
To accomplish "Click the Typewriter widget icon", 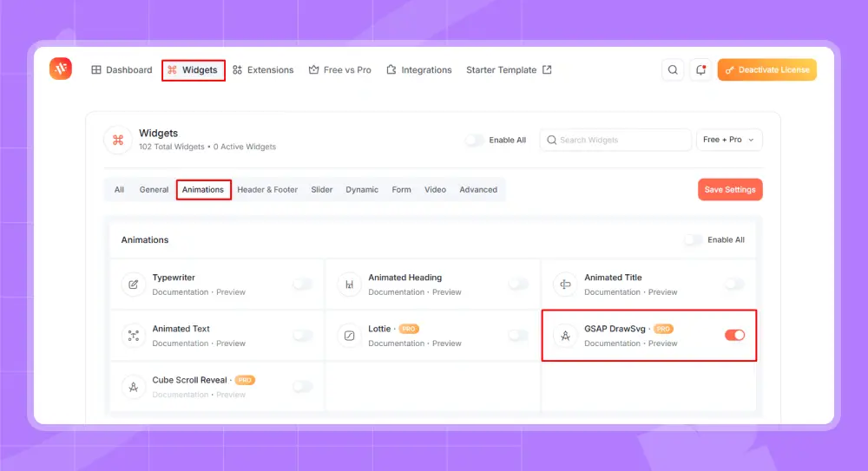I will pos(134,285).
